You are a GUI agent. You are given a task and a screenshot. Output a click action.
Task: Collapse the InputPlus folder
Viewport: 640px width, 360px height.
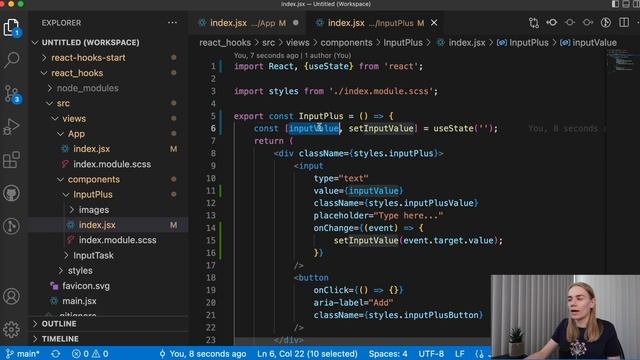tap(93, 194)
